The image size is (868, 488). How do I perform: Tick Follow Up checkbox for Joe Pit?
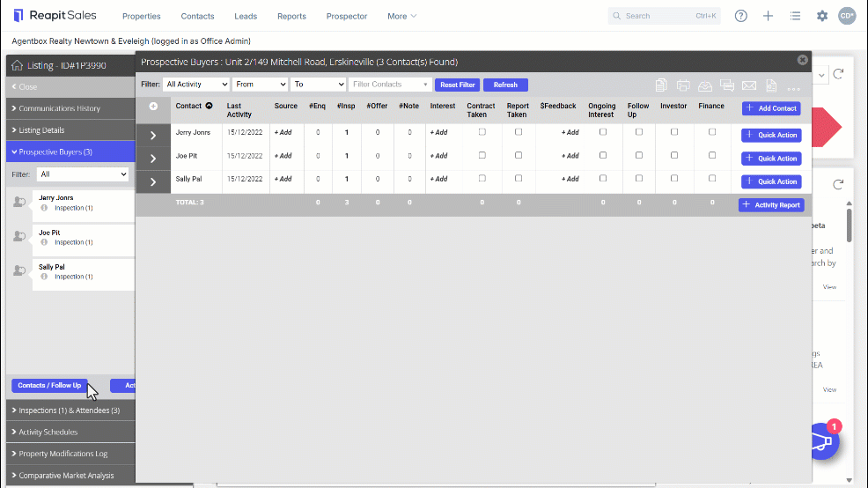639,155
